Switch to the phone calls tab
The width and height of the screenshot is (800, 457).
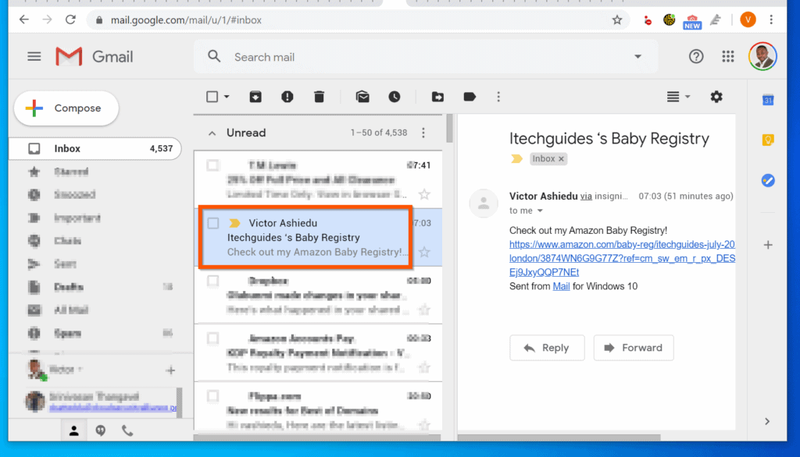click(127, 431)
